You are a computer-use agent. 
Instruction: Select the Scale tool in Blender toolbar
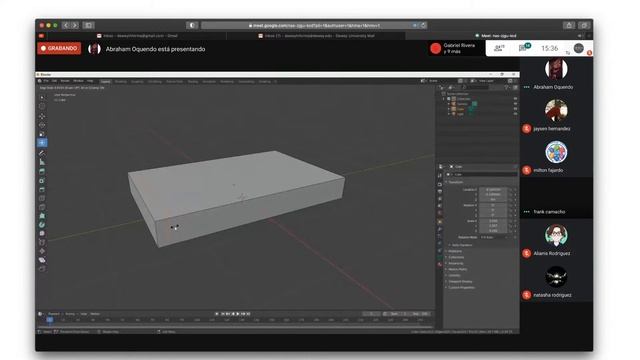[x=42, y=134]
